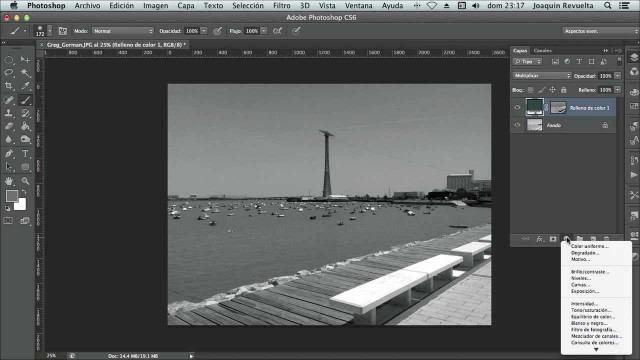Lock layer position
Screen dimensions: 640x360
click(553, 90)
